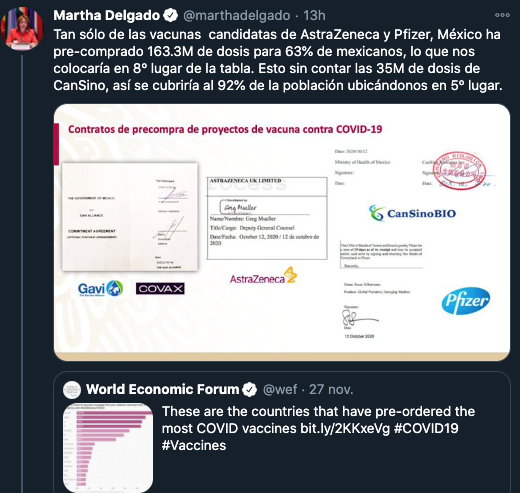Click the Pfizer logo in image
This screenshot has width=520, height=493.
click(466, 301)
